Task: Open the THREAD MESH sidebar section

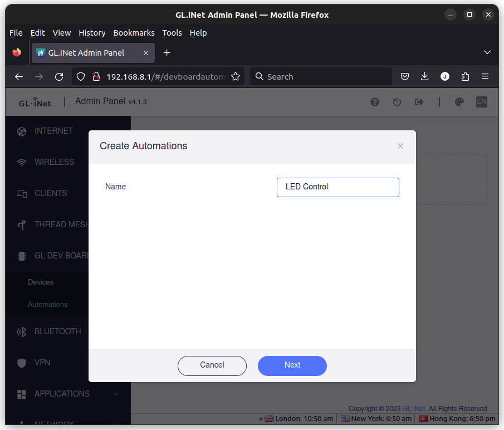Action: 61,224
